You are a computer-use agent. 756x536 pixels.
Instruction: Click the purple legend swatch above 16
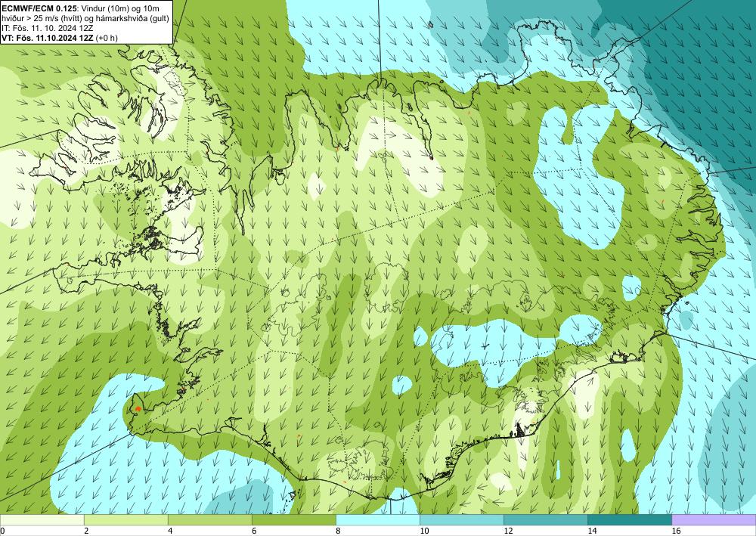[714, 519]
